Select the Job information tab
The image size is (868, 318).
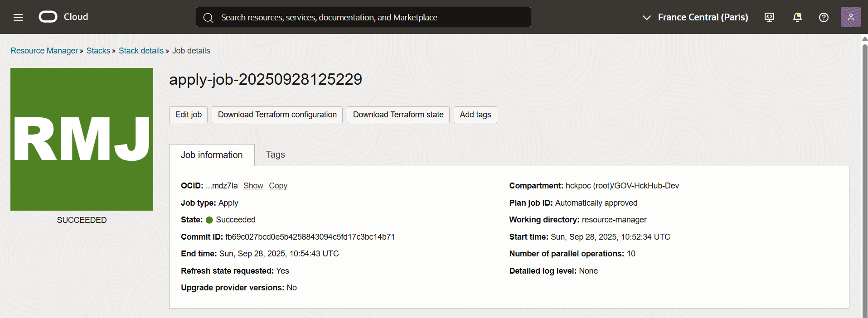pyautogui.click(x=212, y=155)
